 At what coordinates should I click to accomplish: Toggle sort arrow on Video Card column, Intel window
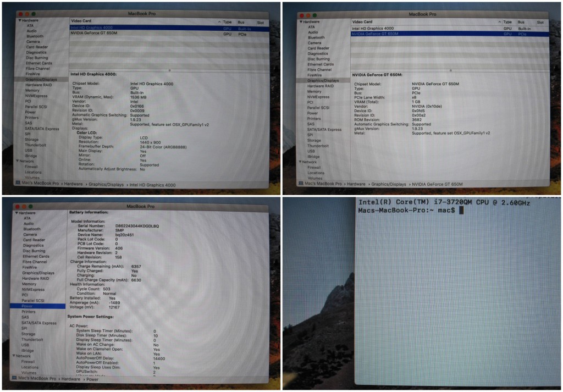(x=219, y=22)
